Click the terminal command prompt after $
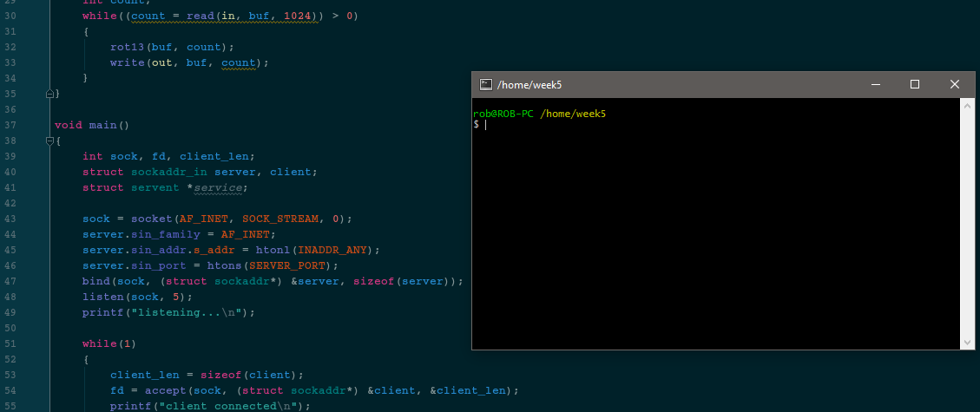 tap(485, 125)
